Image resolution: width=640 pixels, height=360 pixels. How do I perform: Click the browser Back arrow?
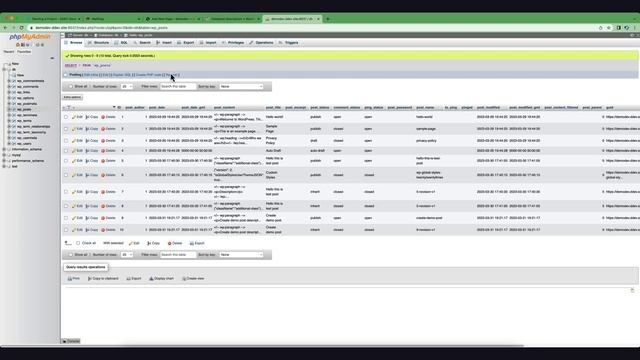coord(5,28)
